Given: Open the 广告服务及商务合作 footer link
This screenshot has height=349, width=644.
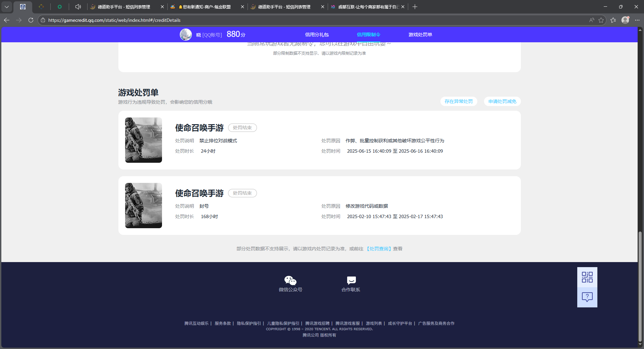Looking at the screenshot, I should pyautogui.click(x=436, y=323).
